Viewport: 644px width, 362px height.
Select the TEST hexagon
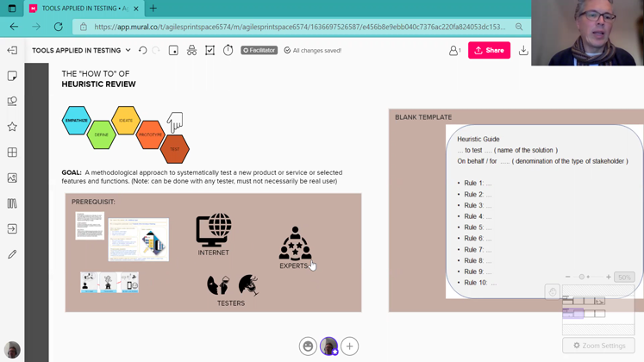coord(174,149)
